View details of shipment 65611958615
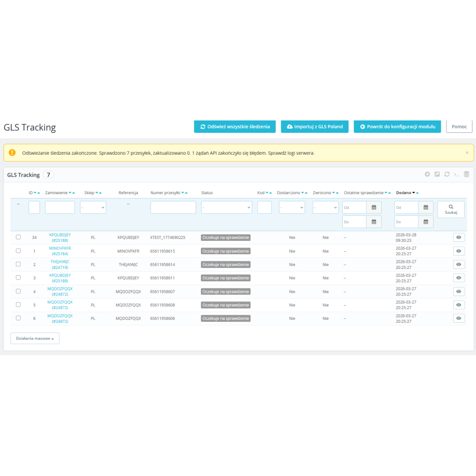This screenshot has width=476, height=476. point(459,251)
